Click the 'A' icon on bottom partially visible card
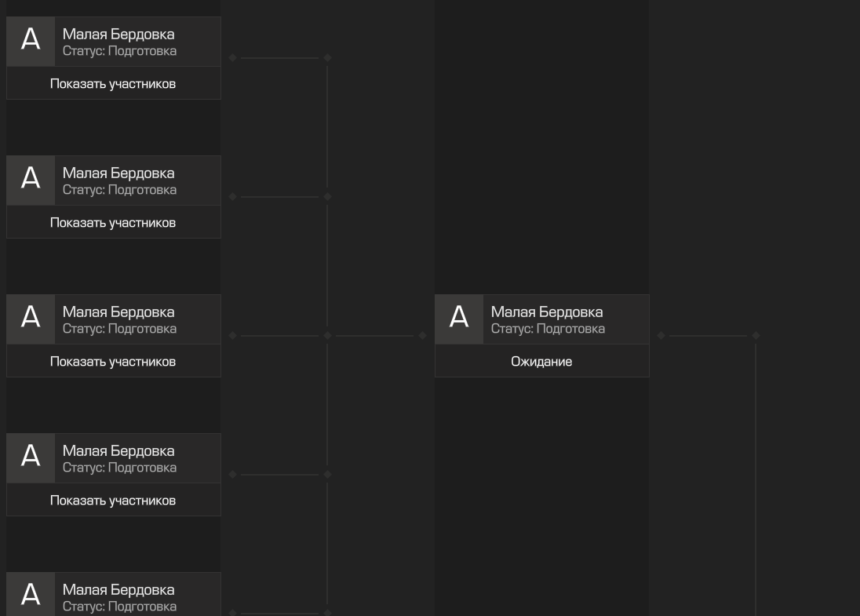 pos(31,595)
